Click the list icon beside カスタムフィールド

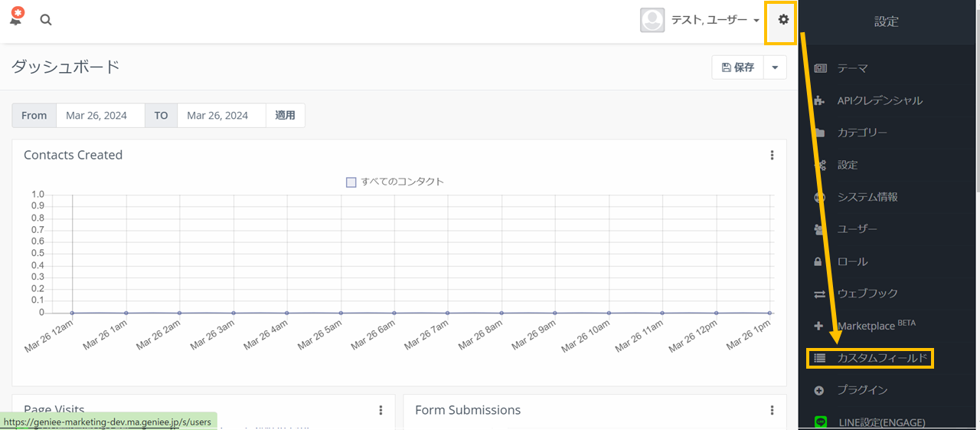click(820, 358)
